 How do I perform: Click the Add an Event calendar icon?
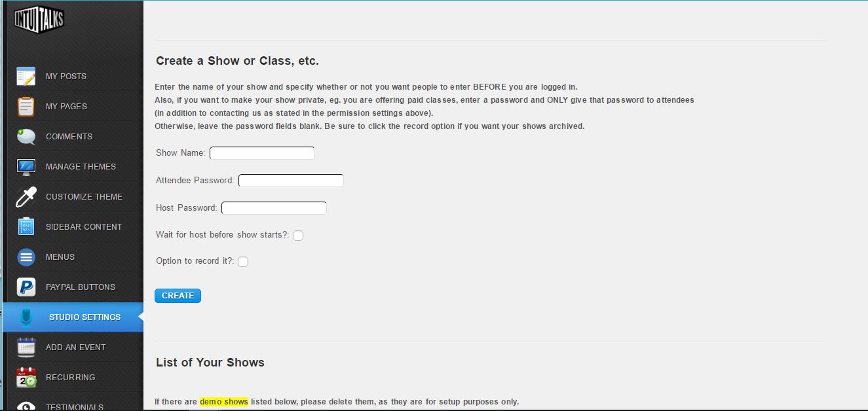26,348
